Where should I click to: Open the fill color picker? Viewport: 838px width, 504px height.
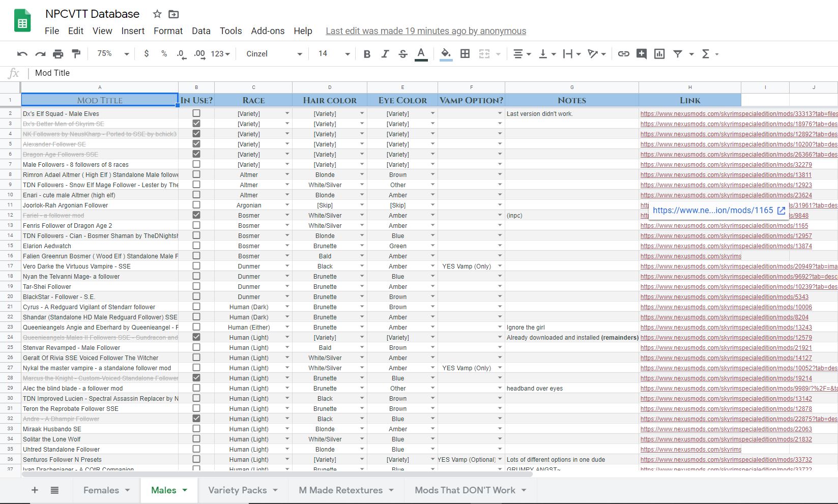click(x=446, y=54)
